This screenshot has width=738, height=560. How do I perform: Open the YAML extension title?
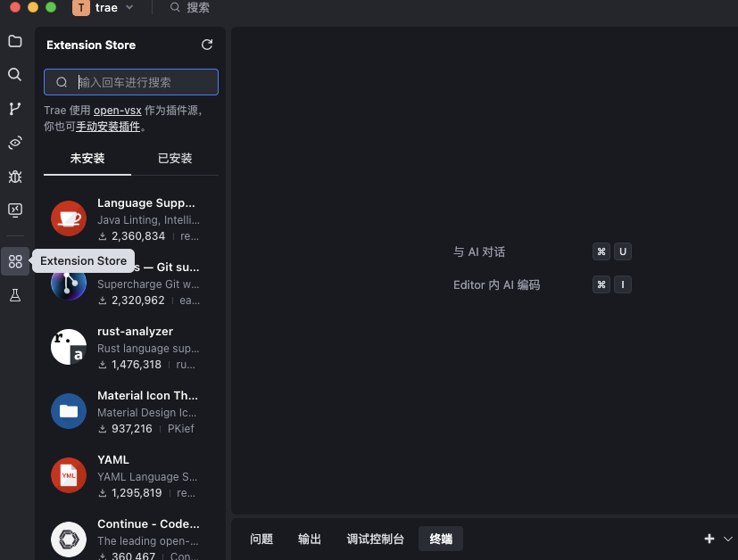[x=113, y=460]
